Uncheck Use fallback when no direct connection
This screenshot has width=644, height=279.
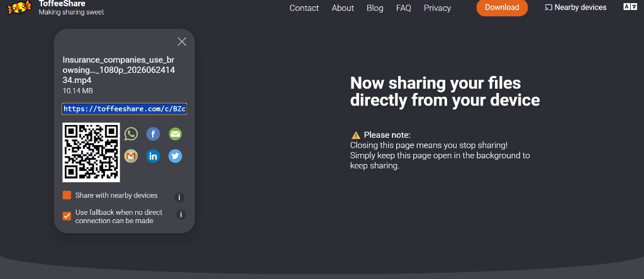[x=67, y=216]
